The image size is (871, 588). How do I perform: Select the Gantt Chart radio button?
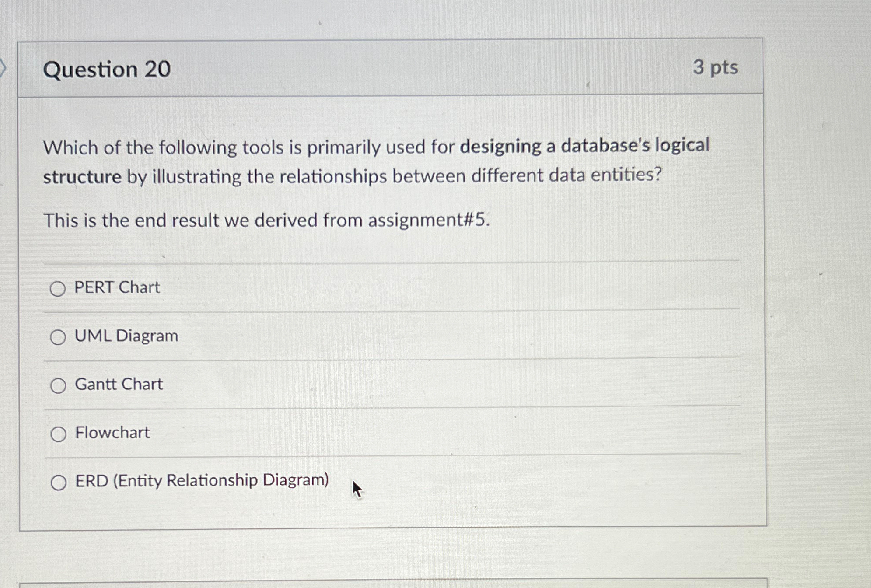(58, 385)
